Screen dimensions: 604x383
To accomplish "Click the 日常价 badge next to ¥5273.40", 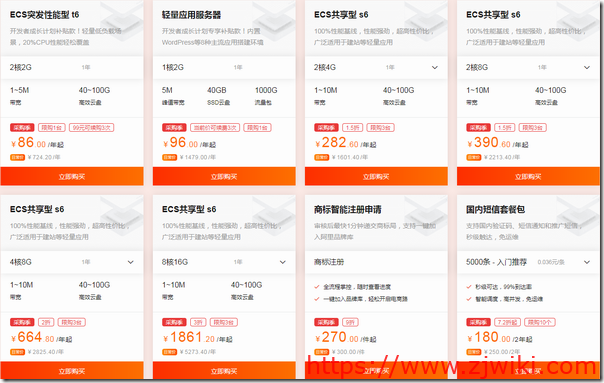I will click(x=169, y=352).
